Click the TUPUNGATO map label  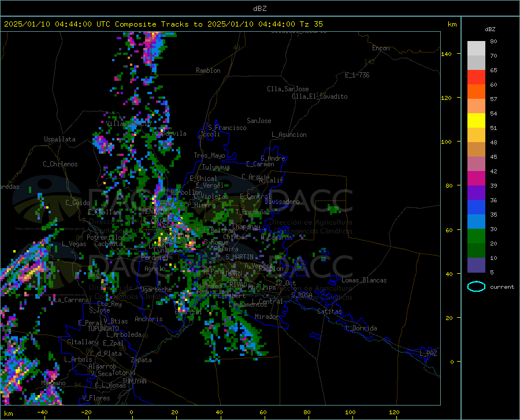(103, 329)
